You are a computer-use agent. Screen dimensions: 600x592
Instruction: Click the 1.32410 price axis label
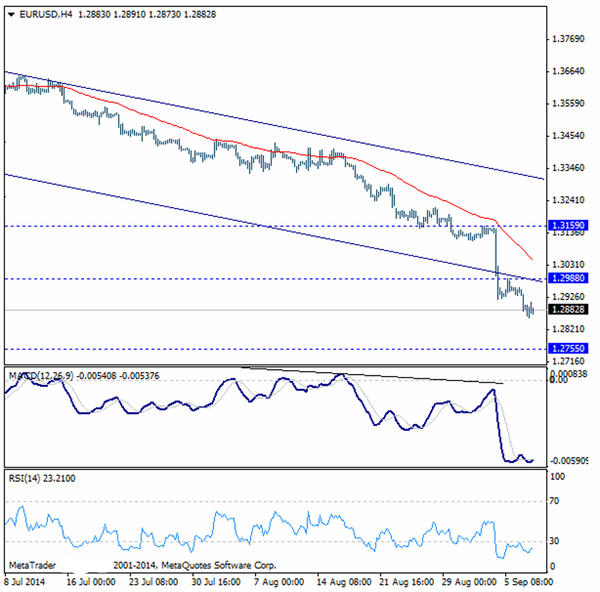point(569,199)
